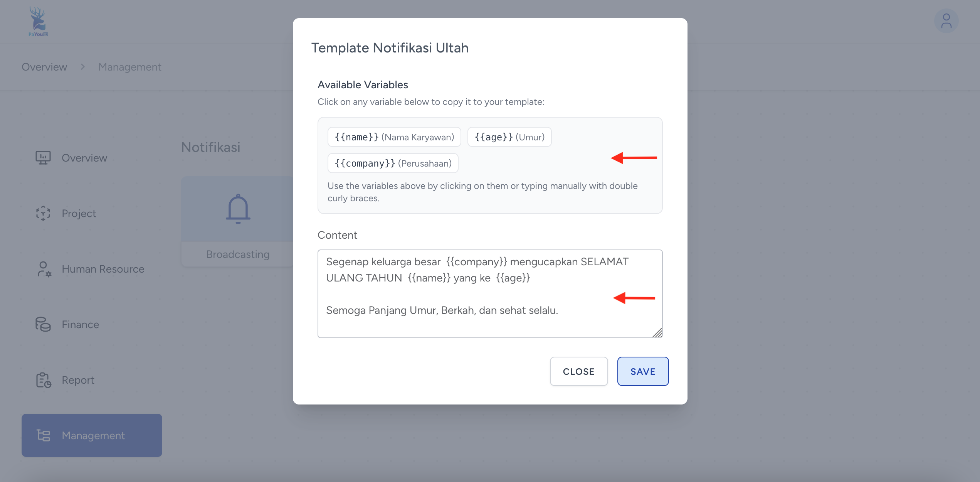Open Human Resource sidebar menu item
Image resolution: width=980 pixels, height=482 pixels.
(103, 269)
